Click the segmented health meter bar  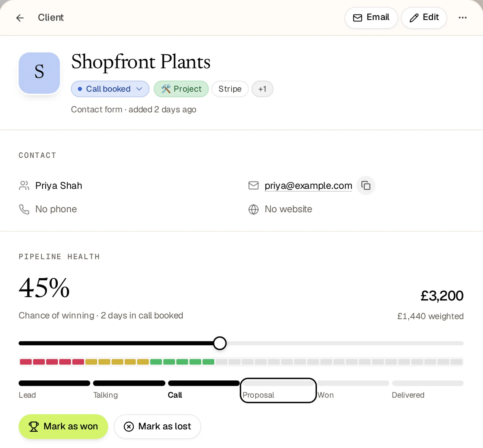point(241,362)
